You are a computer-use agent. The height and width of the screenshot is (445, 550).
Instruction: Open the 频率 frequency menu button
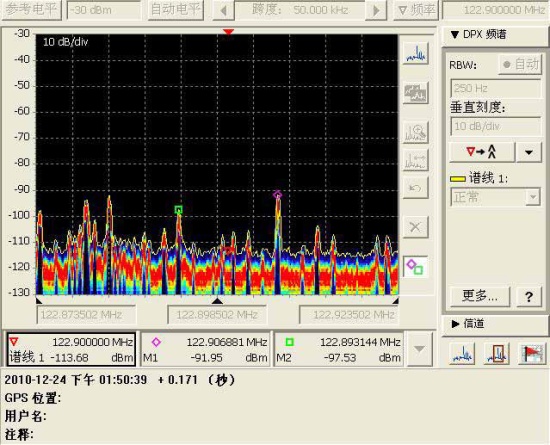pyautogui.click(x=417, y=9)
